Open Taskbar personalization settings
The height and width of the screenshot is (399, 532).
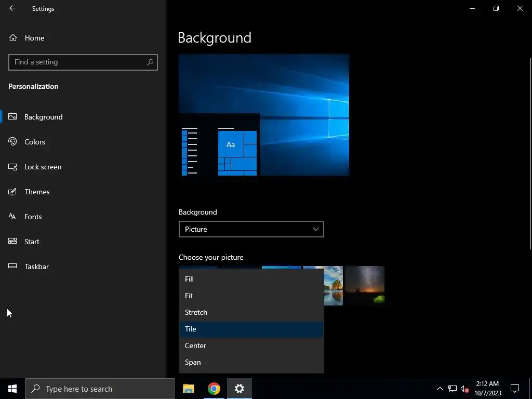[x=36, y=267]
